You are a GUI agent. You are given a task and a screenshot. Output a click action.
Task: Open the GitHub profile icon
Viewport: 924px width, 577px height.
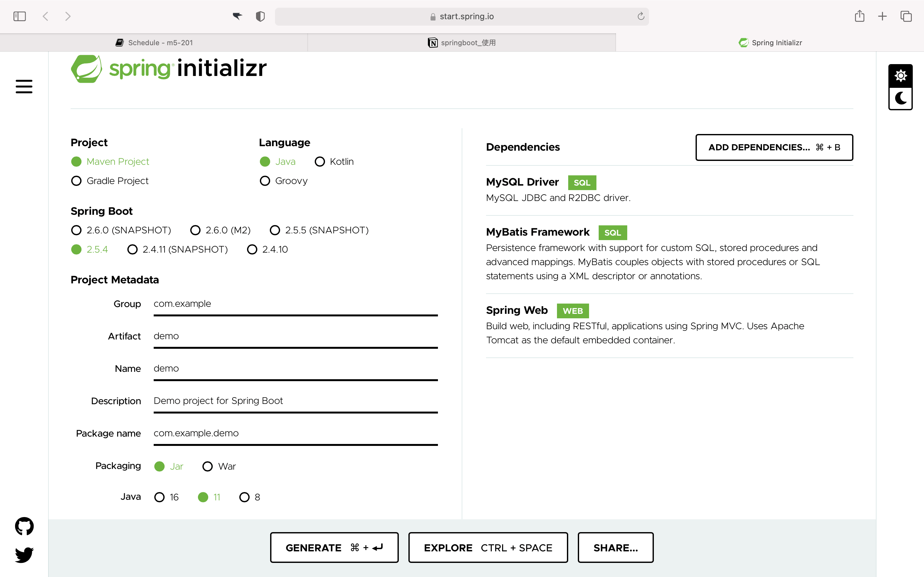coord(24,525)
